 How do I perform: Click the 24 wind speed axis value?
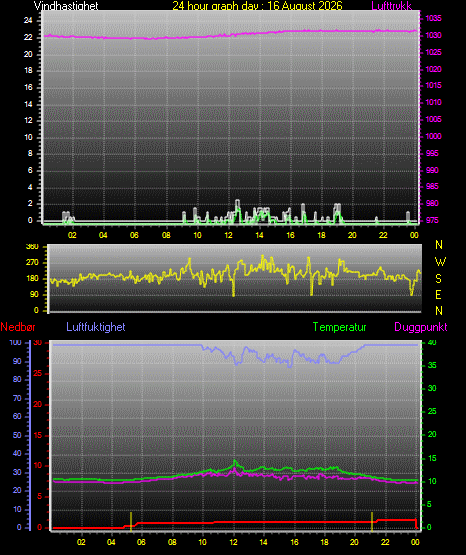pos(28,21)
